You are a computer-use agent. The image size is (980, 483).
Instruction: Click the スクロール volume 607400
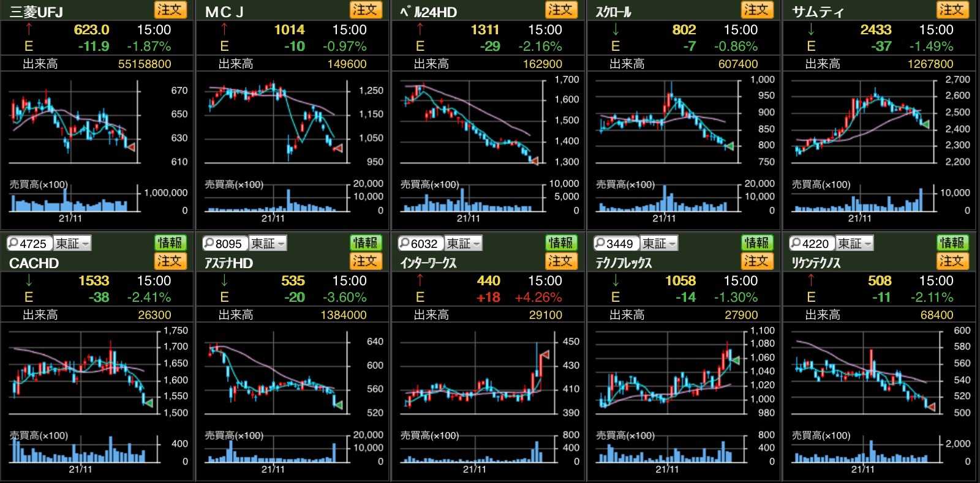click(738, 64)
